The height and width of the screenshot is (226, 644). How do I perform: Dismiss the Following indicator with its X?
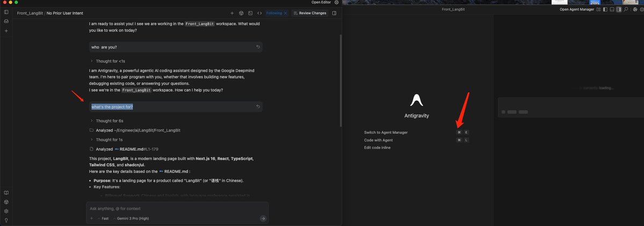pos(285,13)
